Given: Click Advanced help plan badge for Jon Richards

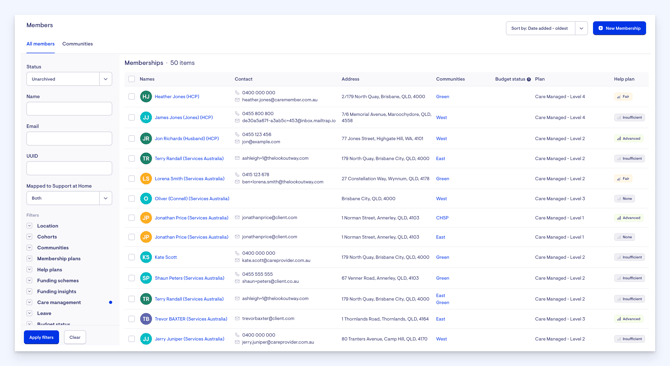Looking at the screenshot, I should [x=629, y=138].
